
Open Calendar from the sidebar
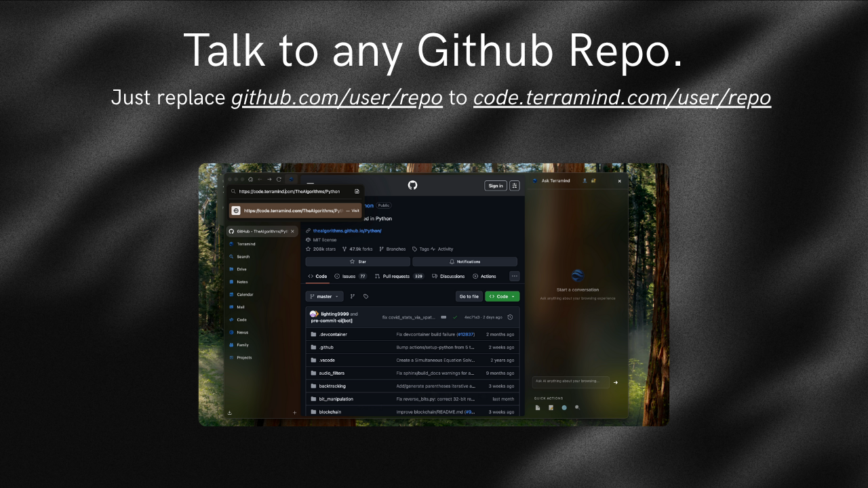pos(243,294)
